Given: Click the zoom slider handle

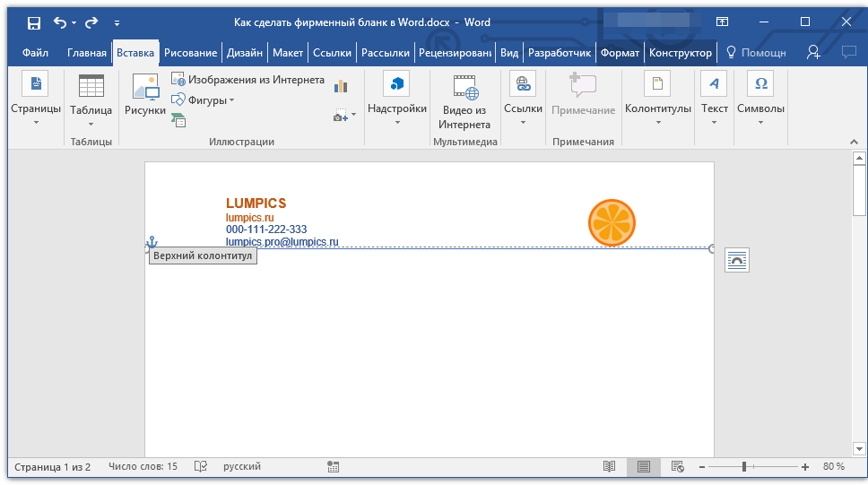Looking at the screenshot, I should point(743,467).
